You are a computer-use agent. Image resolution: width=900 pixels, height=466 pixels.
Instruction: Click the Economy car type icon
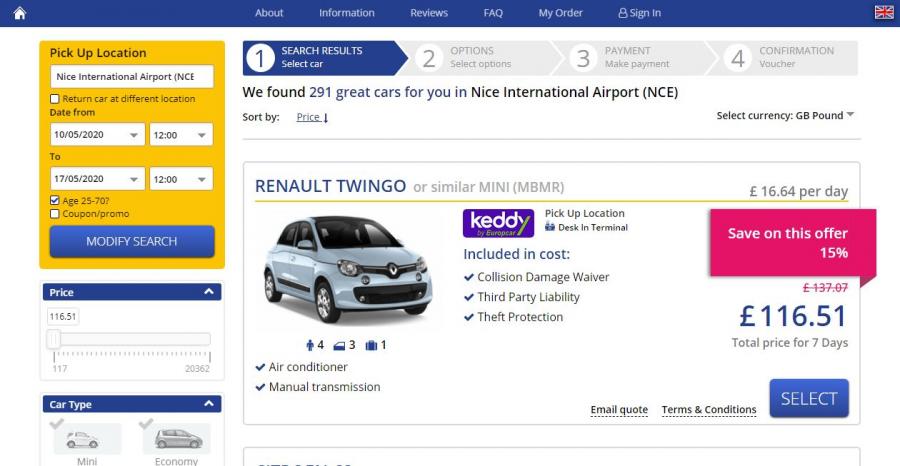point(177,440)
